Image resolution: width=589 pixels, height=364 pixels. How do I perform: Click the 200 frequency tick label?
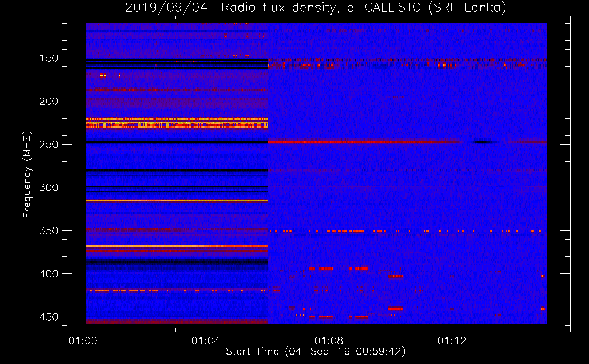point(49,101)
